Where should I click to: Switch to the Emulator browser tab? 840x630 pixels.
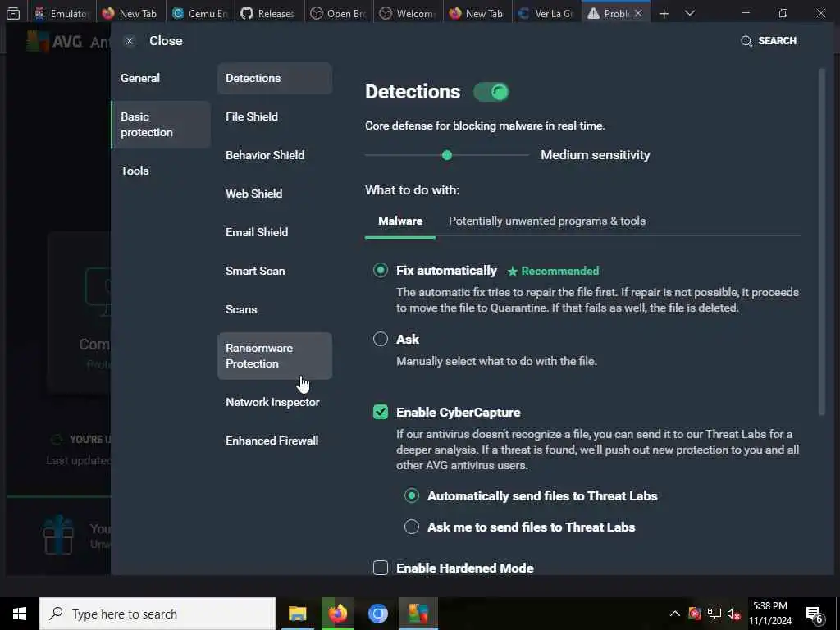[61, 13]
